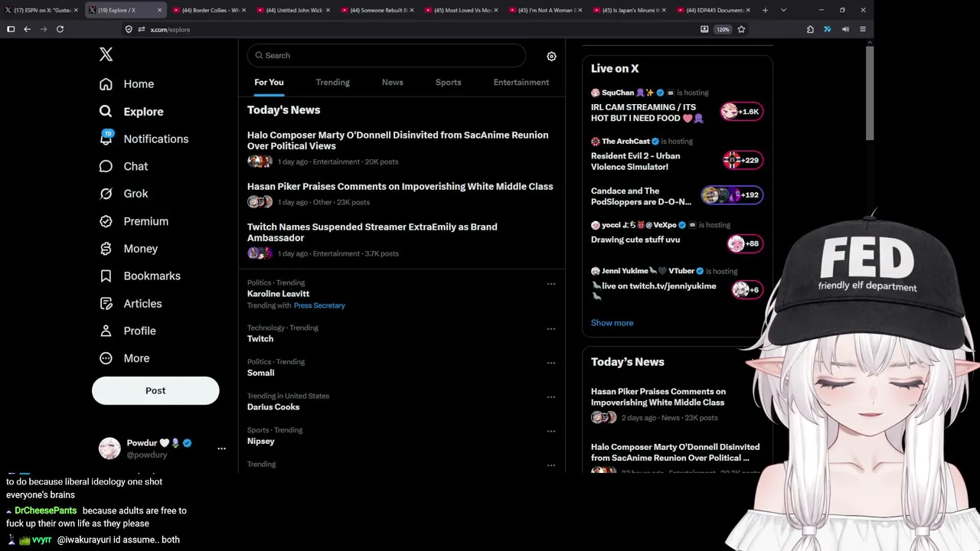Open Twitch ExtraEmily Brand Ambassador story

372,232
